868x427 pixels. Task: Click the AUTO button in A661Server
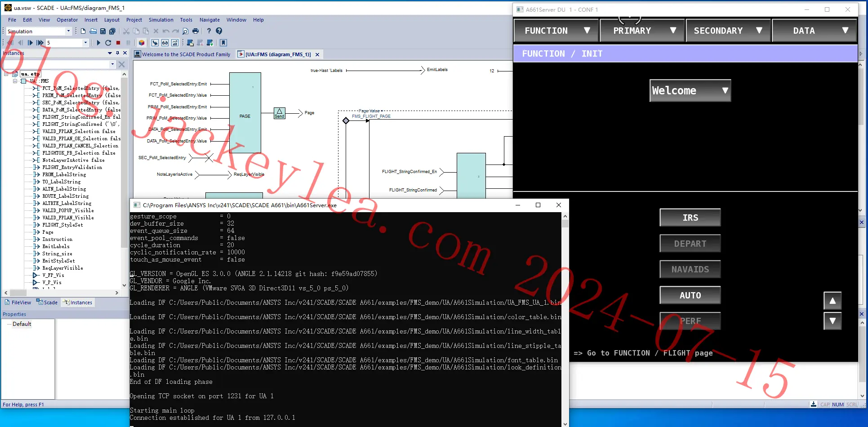tap(690, 295)
